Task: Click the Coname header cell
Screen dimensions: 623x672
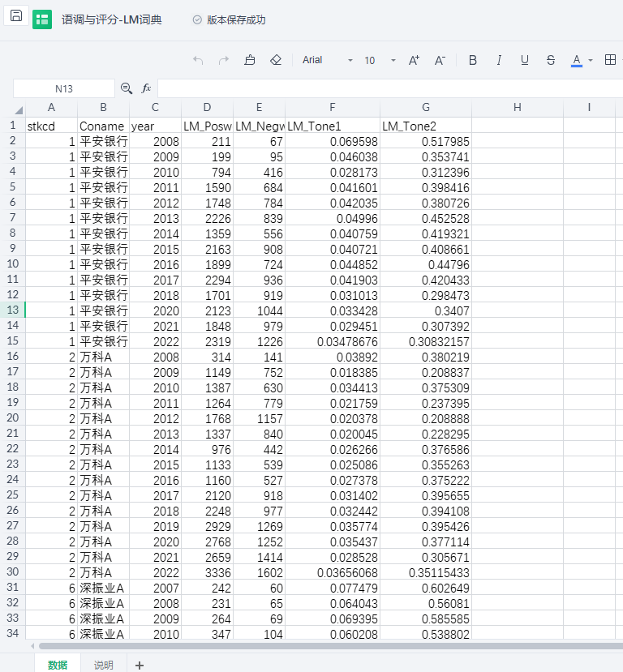Action: (103, 126)
